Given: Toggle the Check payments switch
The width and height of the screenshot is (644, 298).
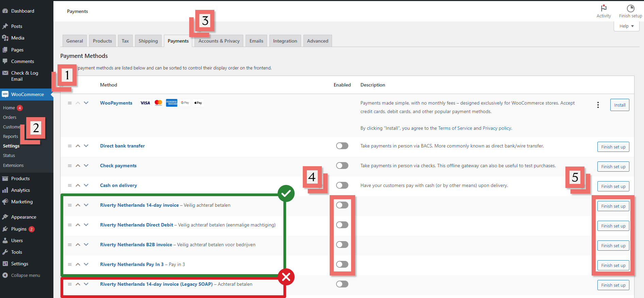Looking at the screenshot, I should pyautogui.click(x=342, y=166).
